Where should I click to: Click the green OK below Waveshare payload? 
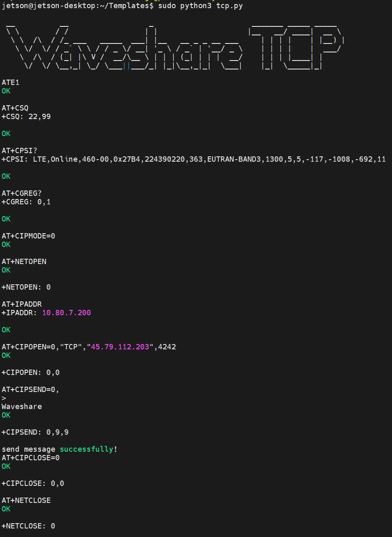click(6, 415)
